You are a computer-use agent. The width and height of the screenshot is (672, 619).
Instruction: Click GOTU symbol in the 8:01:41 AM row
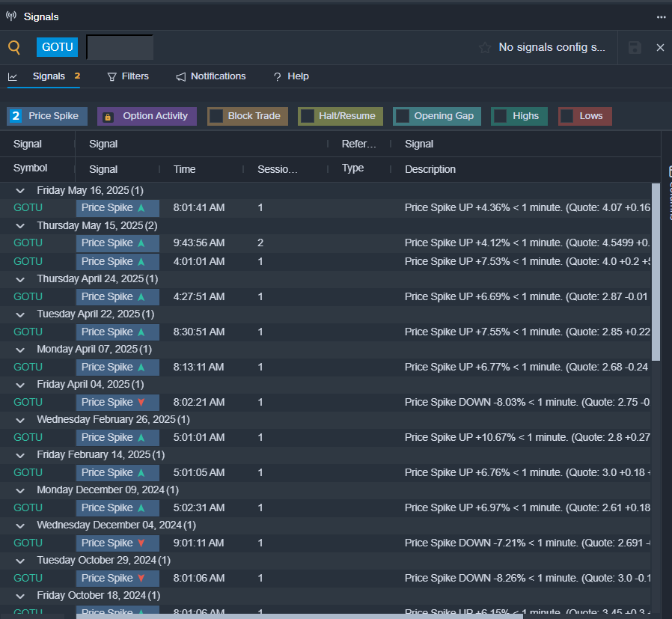pyautogui.click(x=28, y=208)
